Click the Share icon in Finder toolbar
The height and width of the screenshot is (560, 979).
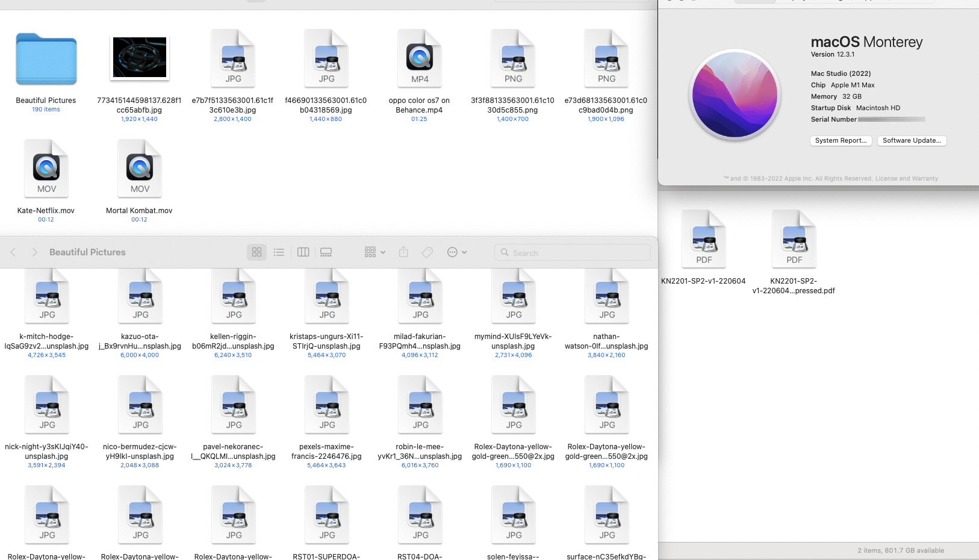pos(403,252)
